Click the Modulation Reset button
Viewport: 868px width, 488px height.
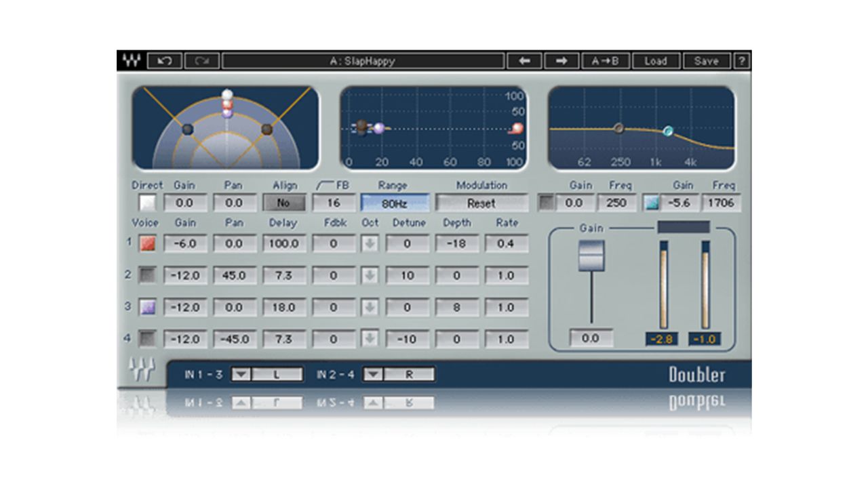pos(481,203)
